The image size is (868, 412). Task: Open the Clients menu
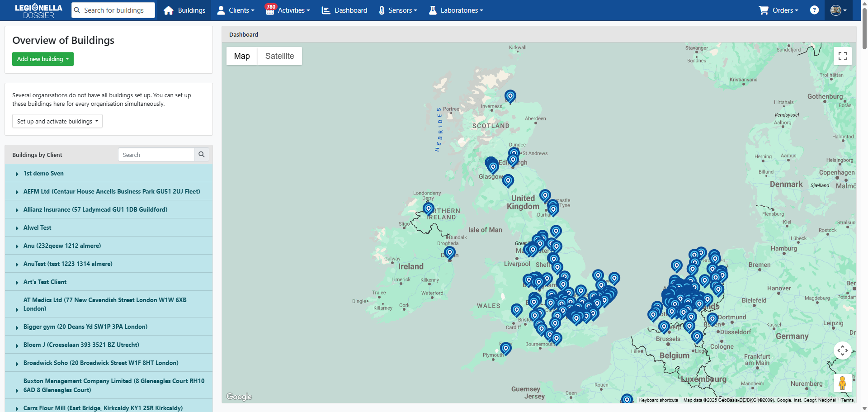236,10
